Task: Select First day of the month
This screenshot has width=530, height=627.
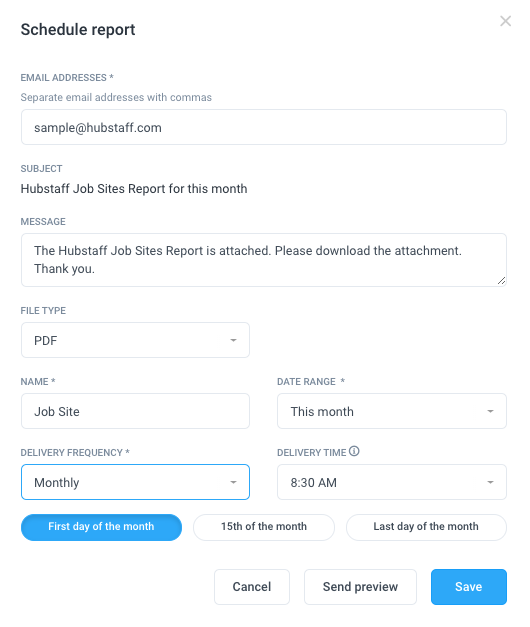Action: coord(101,527)
